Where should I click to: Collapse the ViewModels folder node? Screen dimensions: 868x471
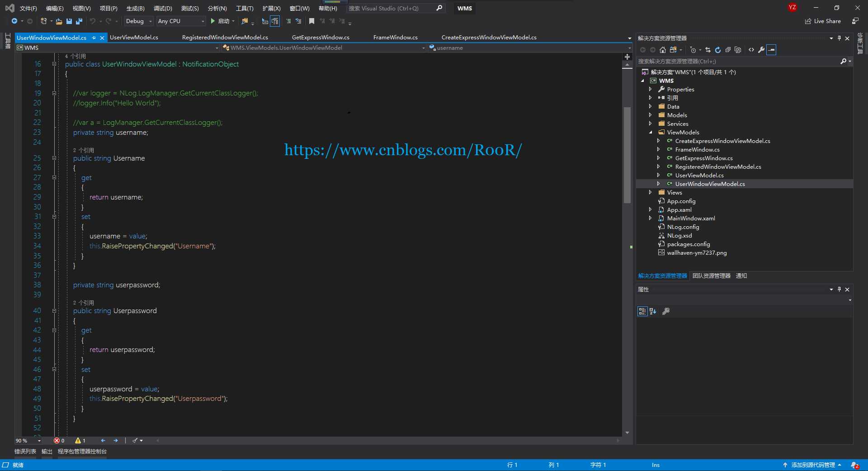pos(650,132)
